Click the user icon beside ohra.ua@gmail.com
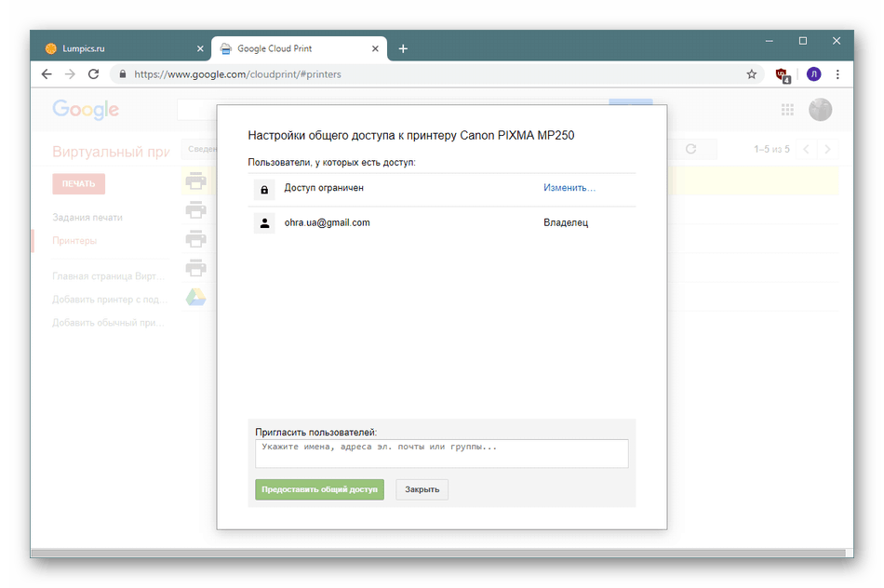 pyautogui.click(x=264, y=223)
